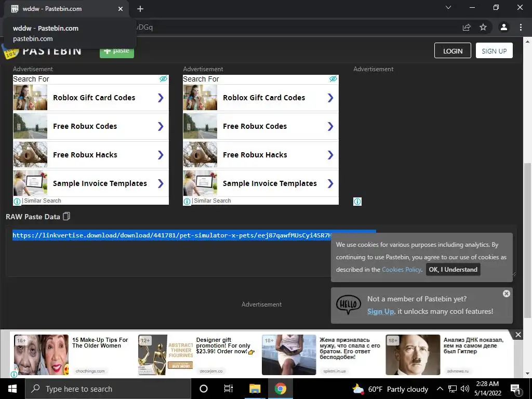Click the Similar Search label in first ad

(x=43, y=201)
